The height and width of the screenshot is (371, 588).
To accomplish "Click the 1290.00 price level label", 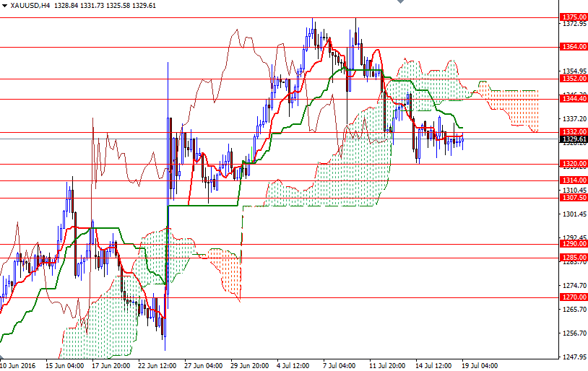I will point(574,244).
